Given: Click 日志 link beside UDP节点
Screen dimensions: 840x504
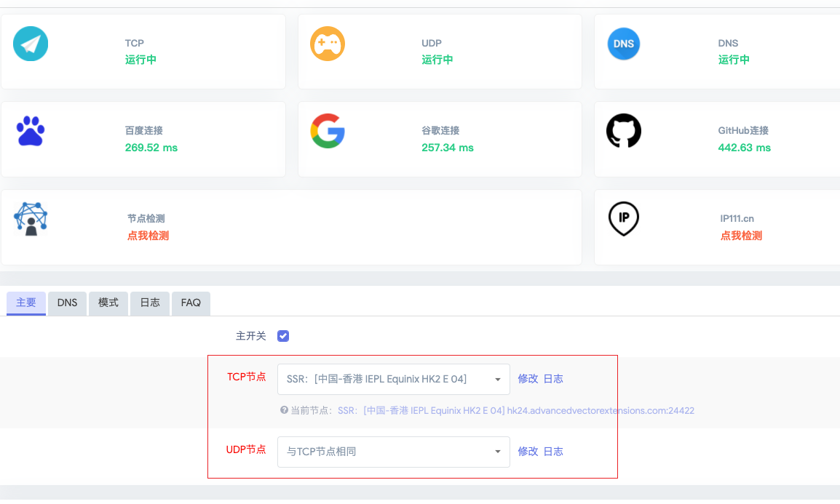Looking at the screenshot, I should (553, 452).
